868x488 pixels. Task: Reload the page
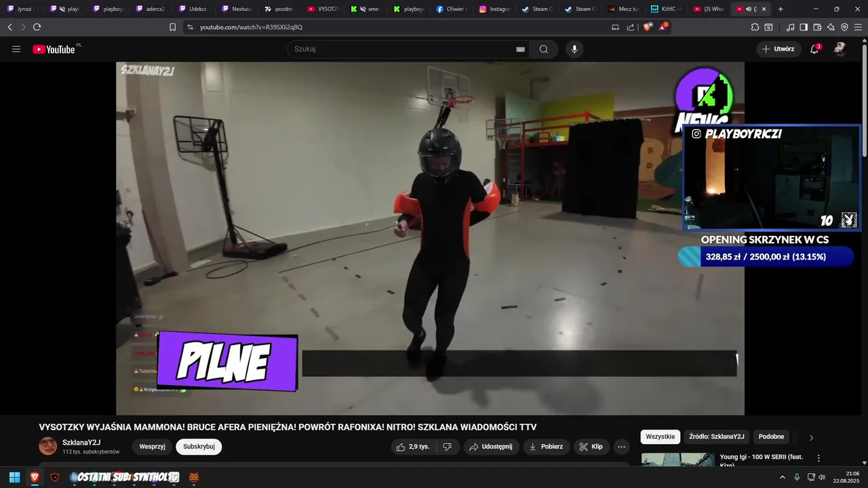tap(37, 27)
